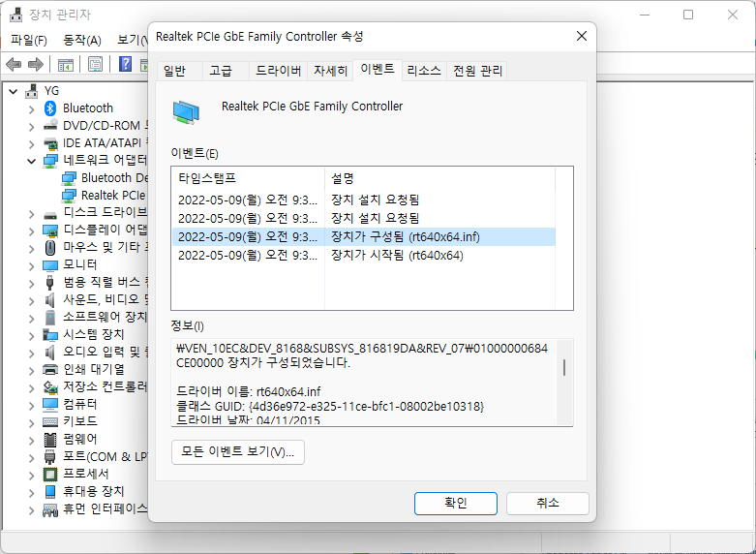Click the 설명 column header
This screenshot has width=756, height=554.
coord(439,178)
